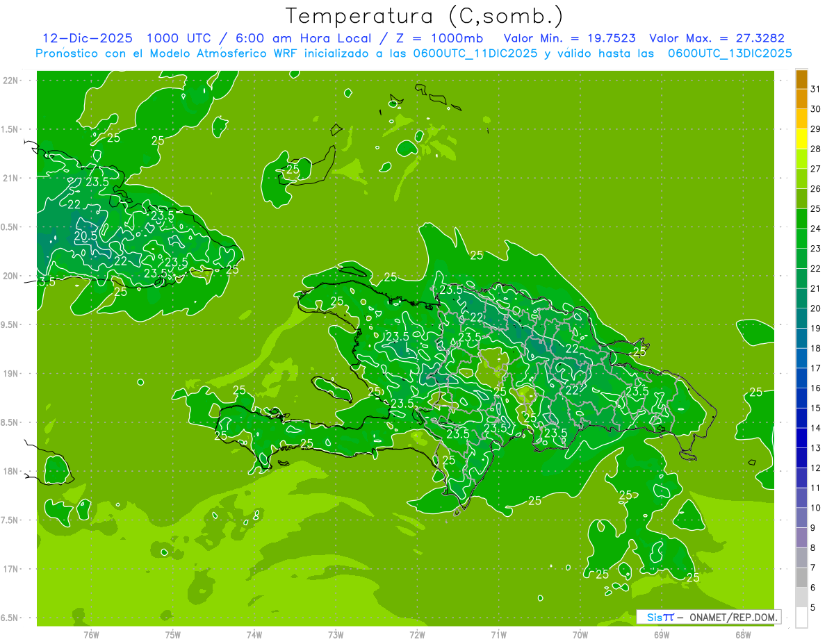Click colorbar swatch between 19 and 20

[x=801, y=318]
